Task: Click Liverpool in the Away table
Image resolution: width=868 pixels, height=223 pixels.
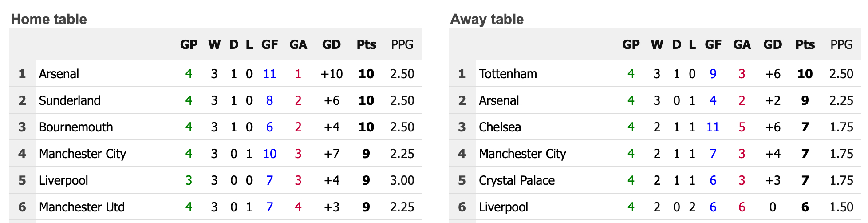Action: 503,207
